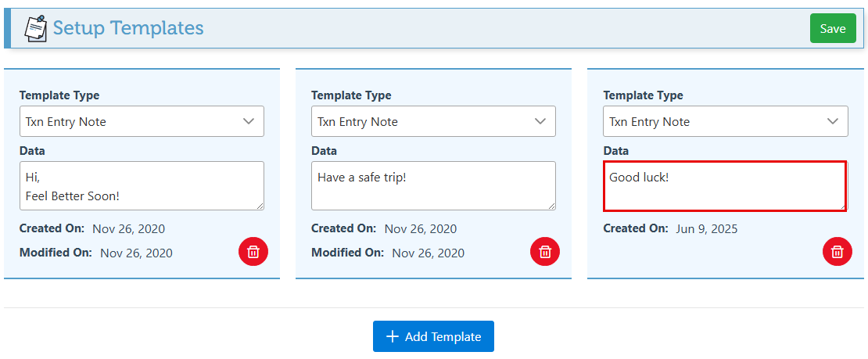Image resolution: width=868 pixels, height=359 pixels.
Task: Click resize handle of 'Have a safe trip!' textarea
Action: (551, 206)
